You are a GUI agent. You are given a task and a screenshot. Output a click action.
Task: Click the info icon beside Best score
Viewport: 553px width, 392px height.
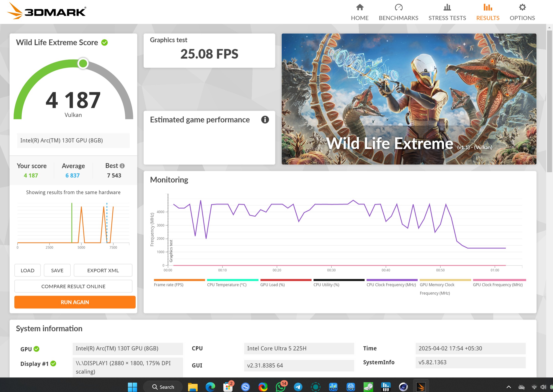point(122,166)
